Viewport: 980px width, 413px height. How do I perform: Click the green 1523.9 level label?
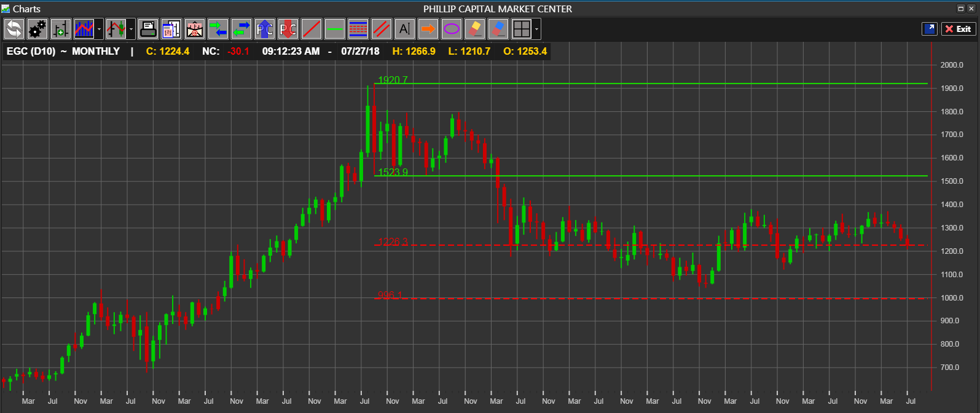pos(393,172)
